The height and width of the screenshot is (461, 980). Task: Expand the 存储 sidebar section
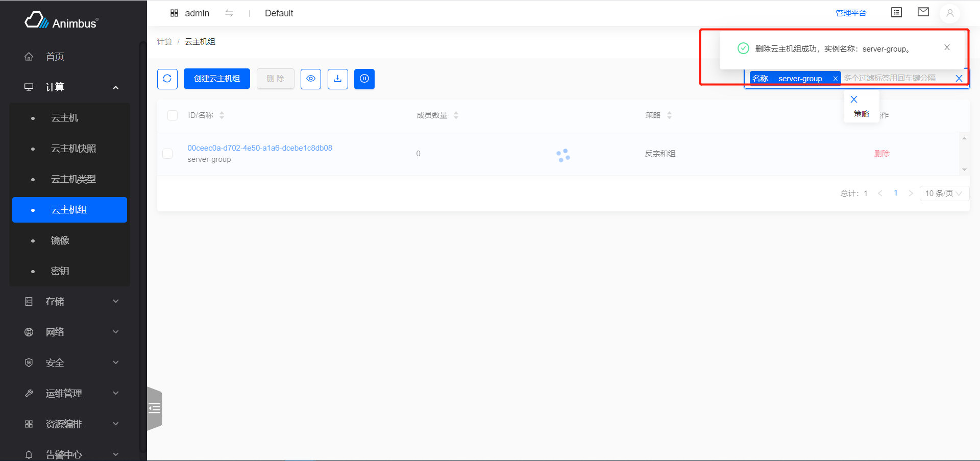tap(71, 301)
